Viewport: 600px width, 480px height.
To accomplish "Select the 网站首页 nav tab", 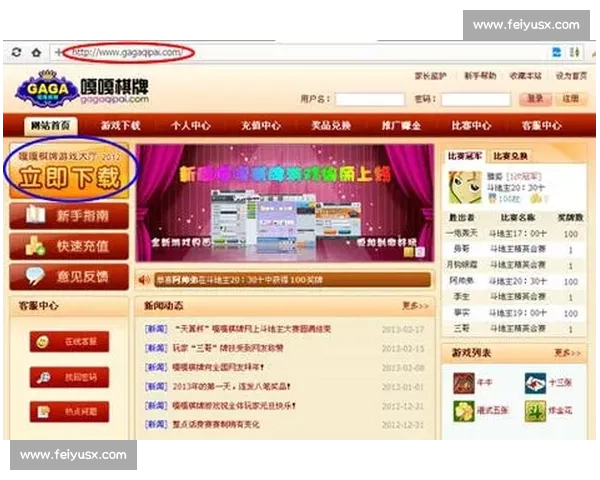I will (x=51, y=126).
